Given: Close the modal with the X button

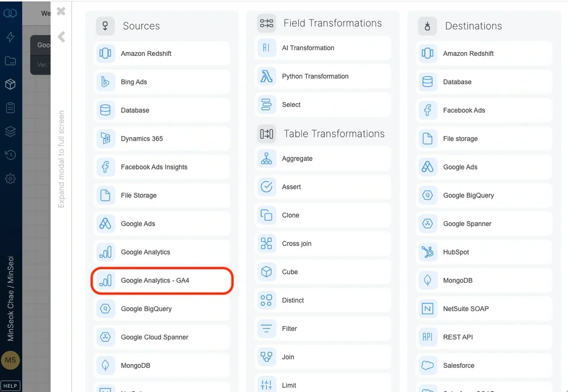Looking at the screenshot, I should point(61,12).
